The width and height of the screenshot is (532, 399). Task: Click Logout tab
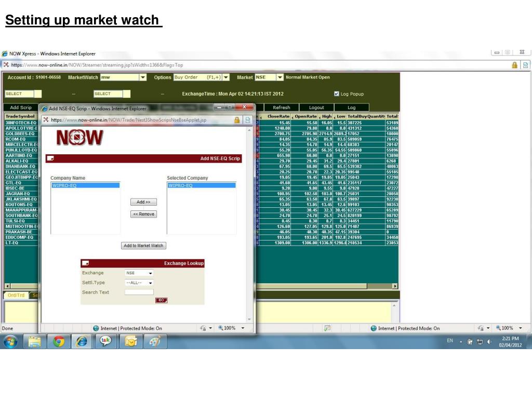316,107
